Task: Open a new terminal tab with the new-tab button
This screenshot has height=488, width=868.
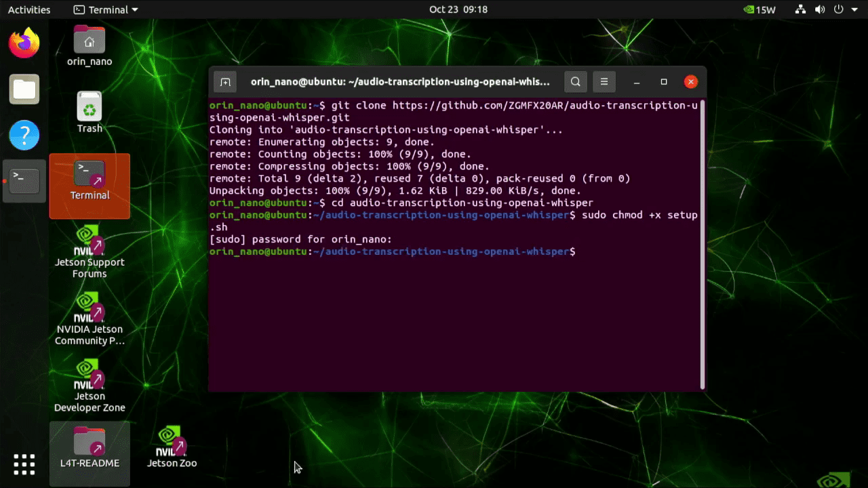Action: click(224, 81)
